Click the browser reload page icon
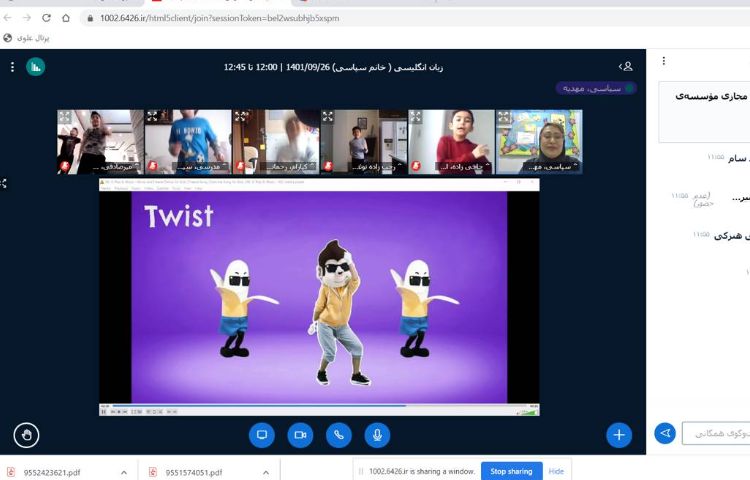Viewport: 750px width, 480px height. [x=46, y=18]
